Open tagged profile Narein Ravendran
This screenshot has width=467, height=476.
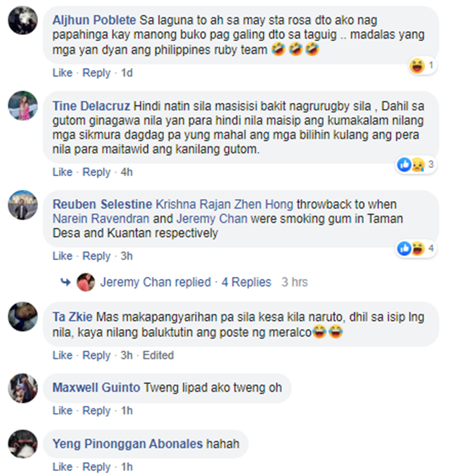[101, 219]
